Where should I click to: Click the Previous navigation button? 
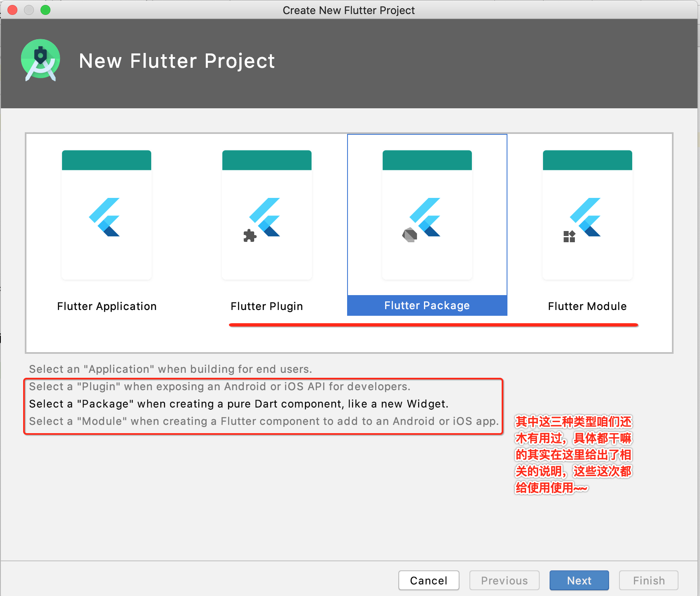point(504,580)
